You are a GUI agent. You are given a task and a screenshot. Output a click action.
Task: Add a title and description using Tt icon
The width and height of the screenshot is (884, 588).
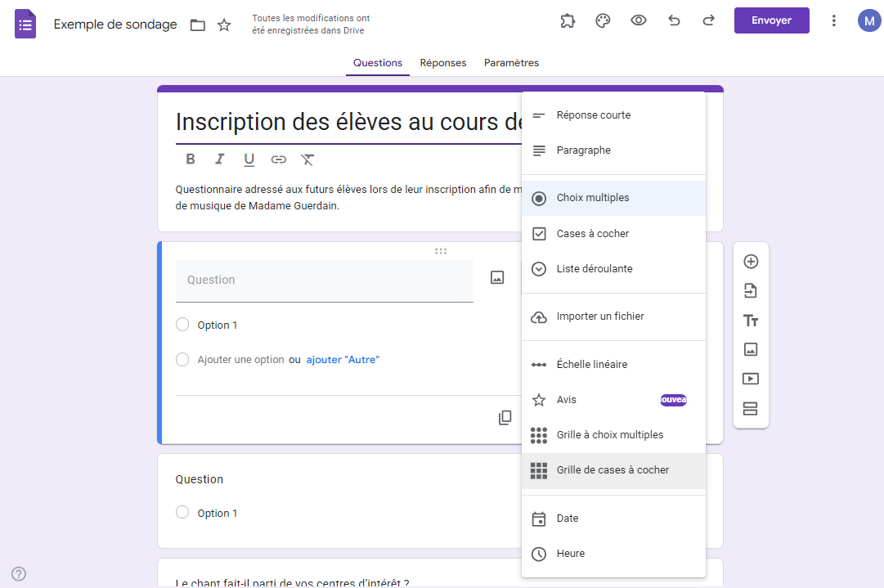click(751, 320)
